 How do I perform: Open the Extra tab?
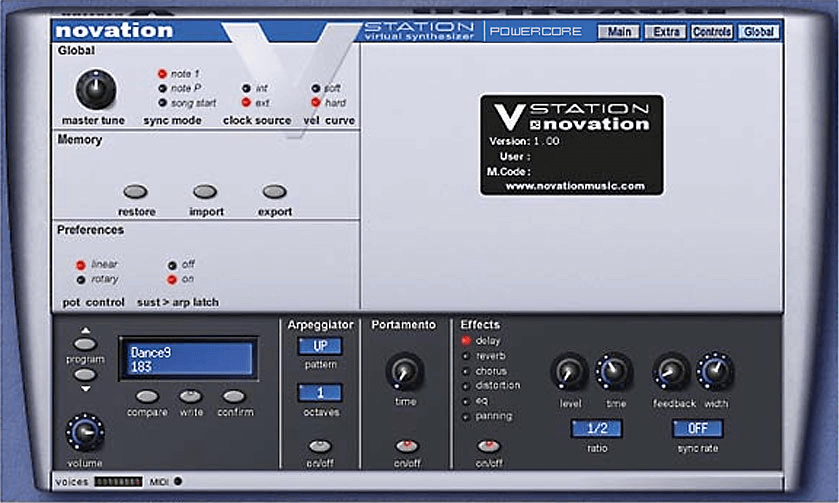[666, 32]
